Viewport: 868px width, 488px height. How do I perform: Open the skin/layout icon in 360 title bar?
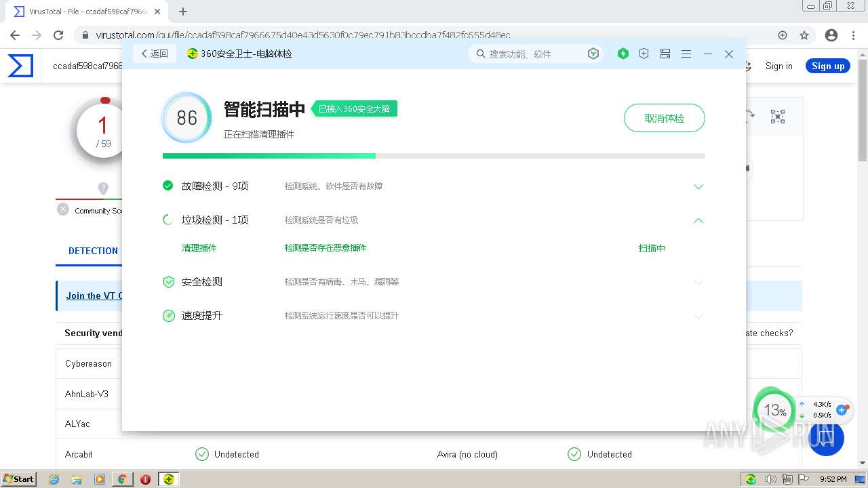(x=665, y=54)
